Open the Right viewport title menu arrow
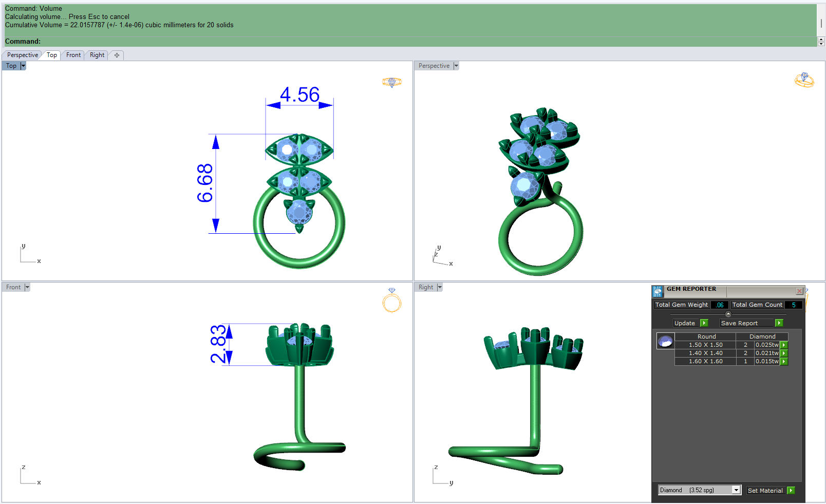 pos(440,287)
